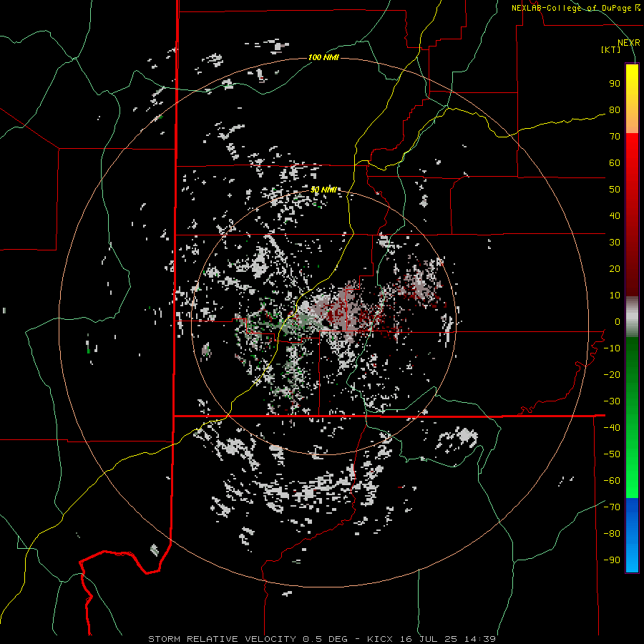Click the -20 value on velocity scale
Screen dimensions: 644x644
click(612, 374)
